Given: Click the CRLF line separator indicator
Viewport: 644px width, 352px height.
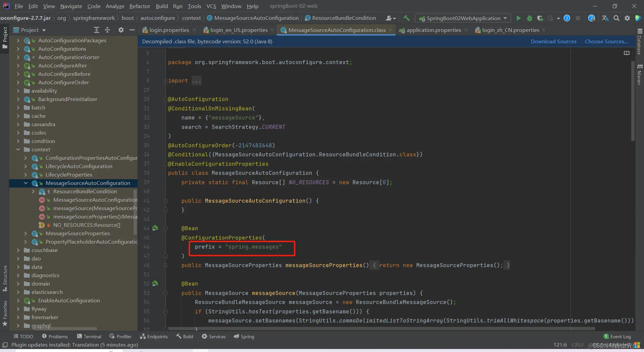Looking at the screenshot, I should 578,345.
